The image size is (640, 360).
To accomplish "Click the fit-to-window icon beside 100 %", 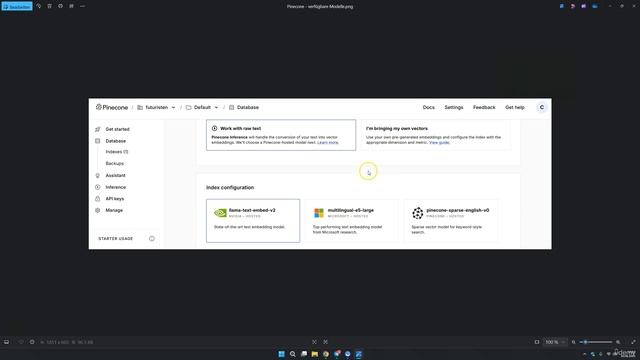I will point(537,342).
